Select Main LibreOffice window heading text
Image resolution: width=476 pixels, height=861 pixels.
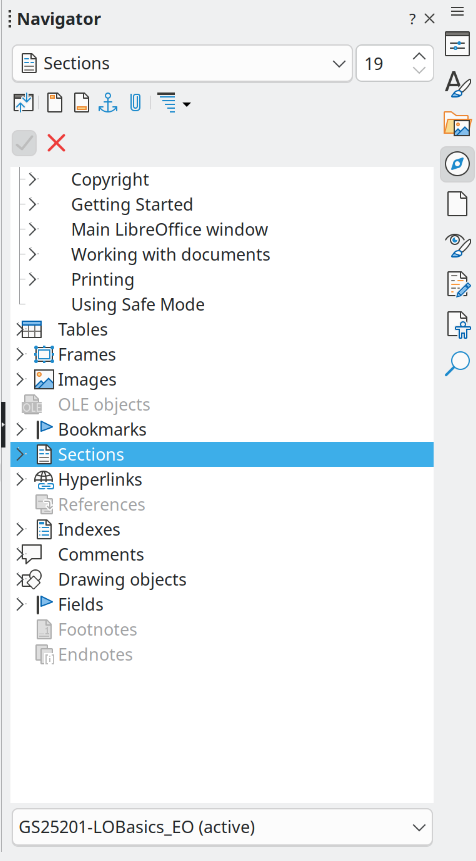(x=170, y=230)
